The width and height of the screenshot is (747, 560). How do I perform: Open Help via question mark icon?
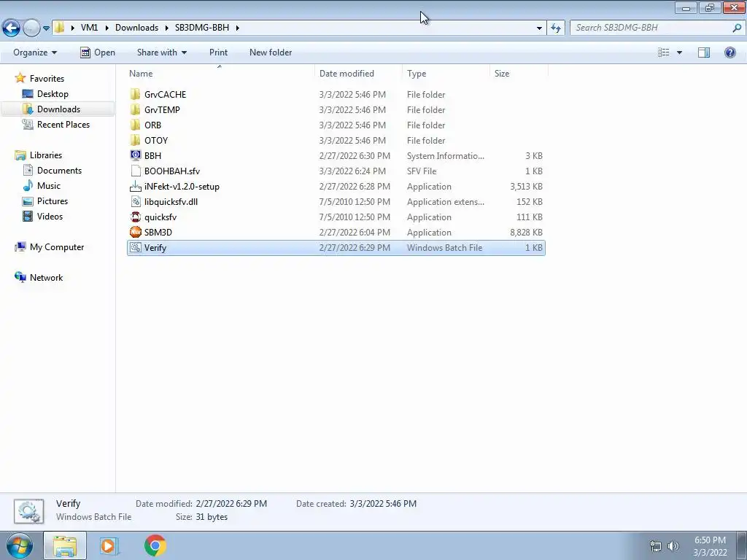click(729, 52)
